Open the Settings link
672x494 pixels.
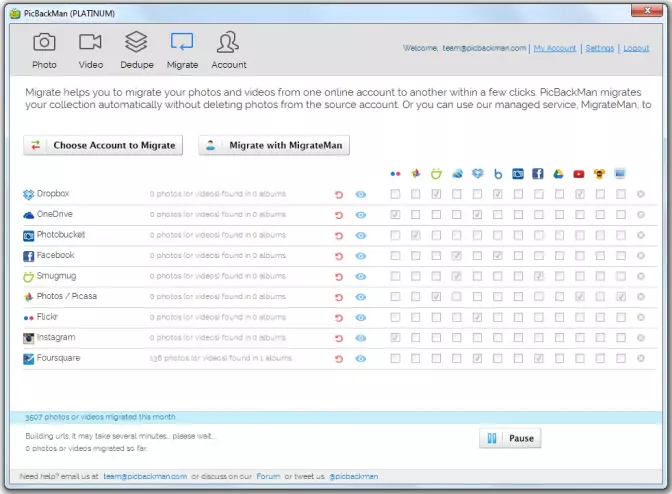tap(600, 48)
